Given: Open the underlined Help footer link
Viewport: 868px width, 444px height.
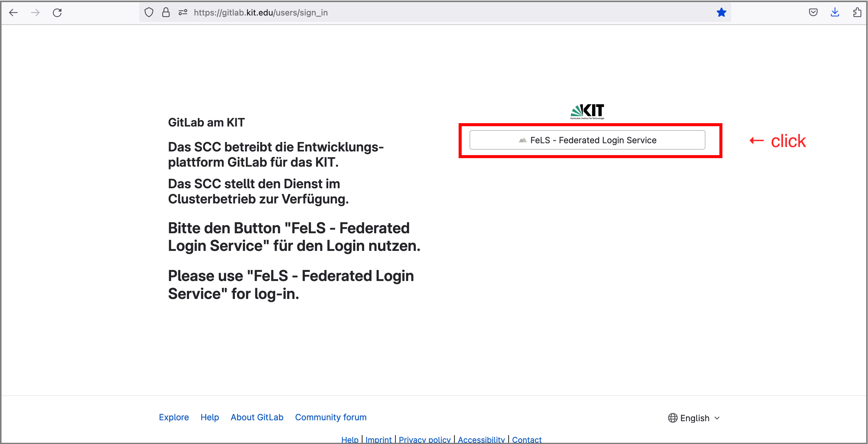Looking at the screenshot, I should pyautogui.click(x=350, y=439).
